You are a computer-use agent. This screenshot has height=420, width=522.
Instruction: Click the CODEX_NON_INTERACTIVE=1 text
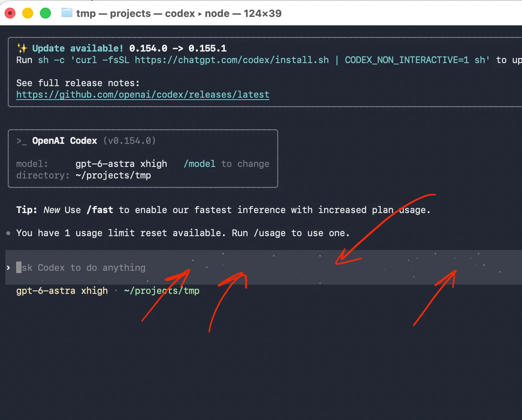pos(407,60)
